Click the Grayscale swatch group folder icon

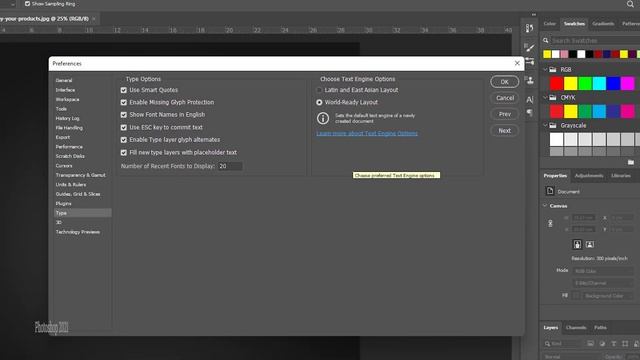coord(553,126)
